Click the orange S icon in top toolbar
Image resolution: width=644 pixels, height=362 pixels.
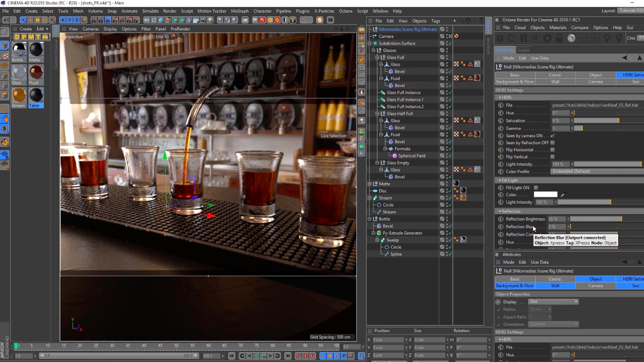[319, 20]
